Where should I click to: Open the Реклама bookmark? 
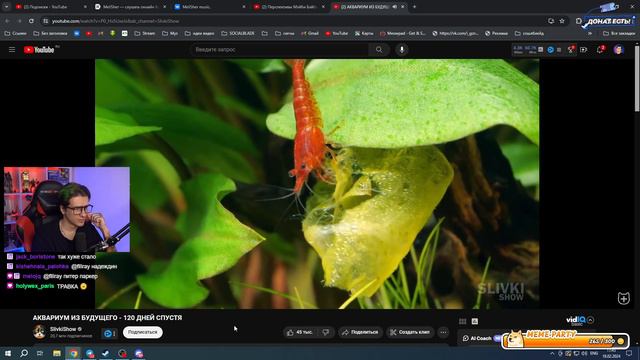coord(496,33)
